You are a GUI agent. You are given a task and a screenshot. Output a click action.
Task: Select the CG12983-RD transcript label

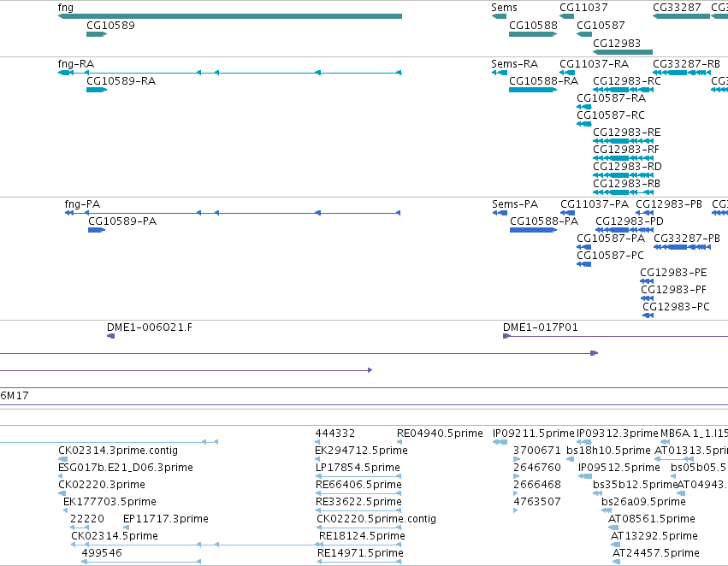[627, 167]
